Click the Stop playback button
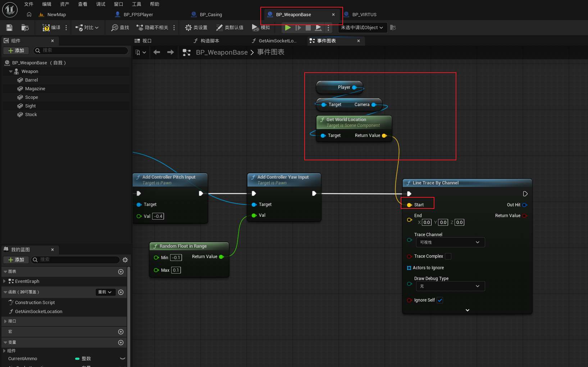 pos(308,28)
